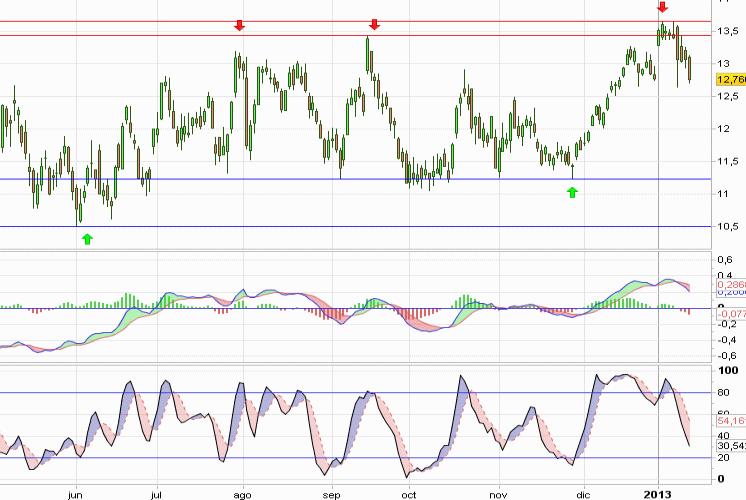Click the 13,5 price axis label
746x500 pixels.
728,32
